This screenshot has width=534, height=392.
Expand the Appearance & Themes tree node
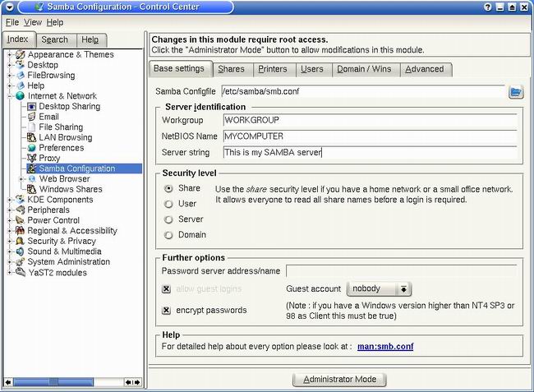(10, 55)
